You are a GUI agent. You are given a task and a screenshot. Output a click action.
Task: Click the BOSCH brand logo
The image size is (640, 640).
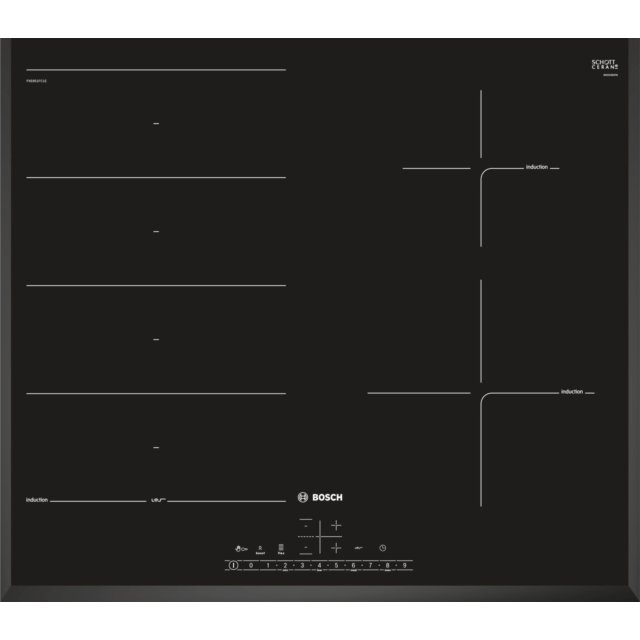(x=320, y=497)
